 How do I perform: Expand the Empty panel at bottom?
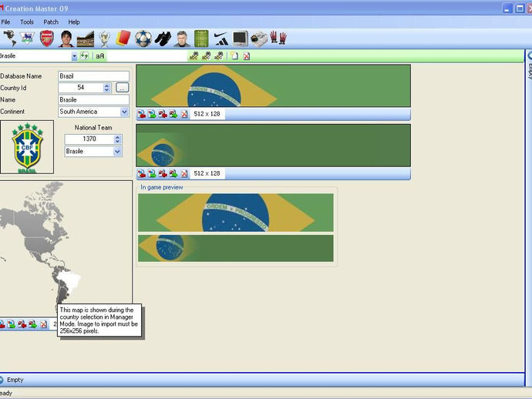pos(2,380)
